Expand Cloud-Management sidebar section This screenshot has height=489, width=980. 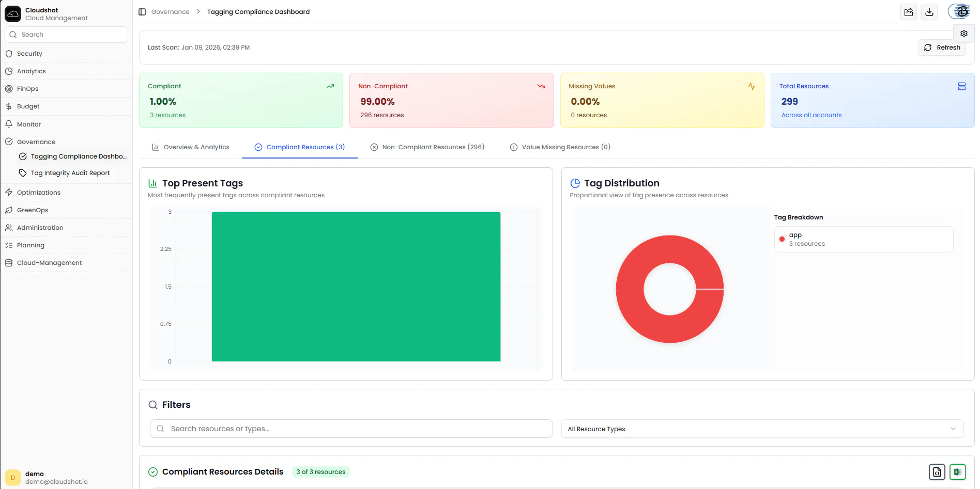[66, 263]
